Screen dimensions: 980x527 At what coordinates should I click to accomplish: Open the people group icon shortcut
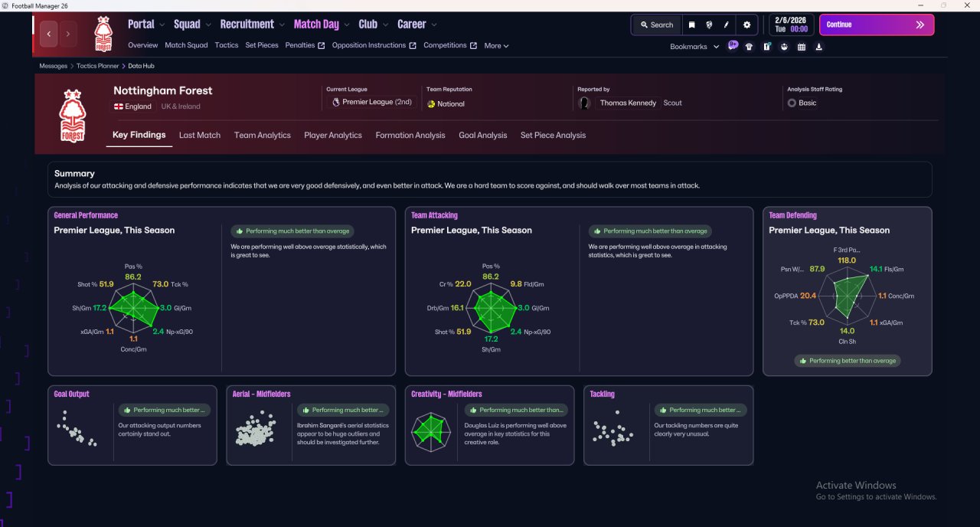pyautogui.click(x=784, y=47)
